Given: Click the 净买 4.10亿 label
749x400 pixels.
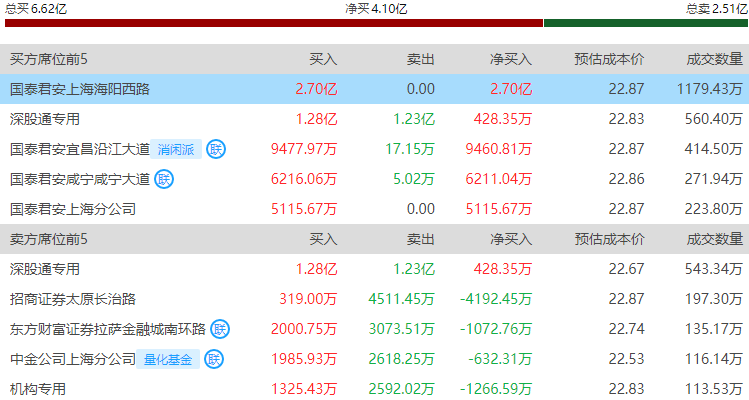Looking at the screenshot, I should [376, 9].
